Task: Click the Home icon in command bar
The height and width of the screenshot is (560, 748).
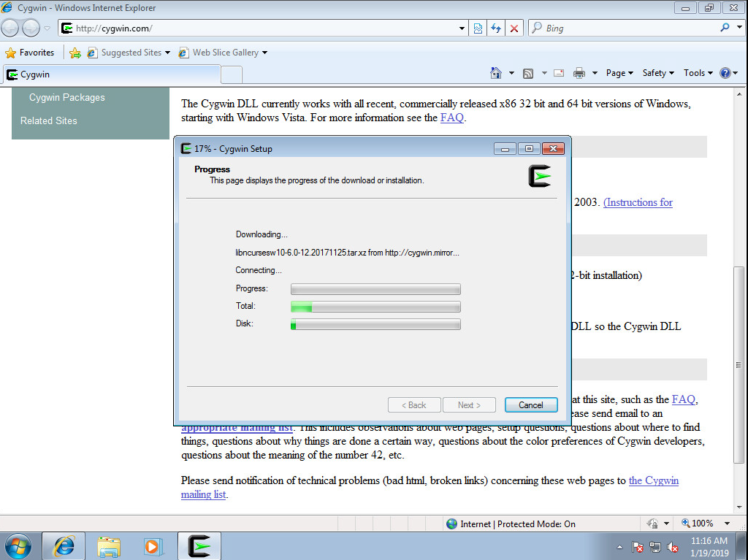Action: pos(496,73)
